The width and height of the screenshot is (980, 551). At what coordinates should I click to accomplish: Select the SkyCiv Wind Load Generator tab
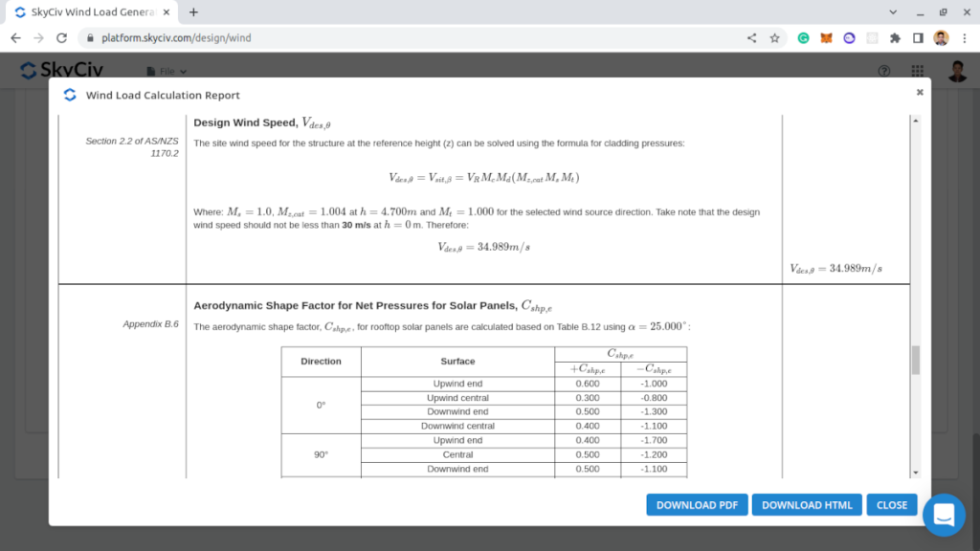click(x=91, y=12)
